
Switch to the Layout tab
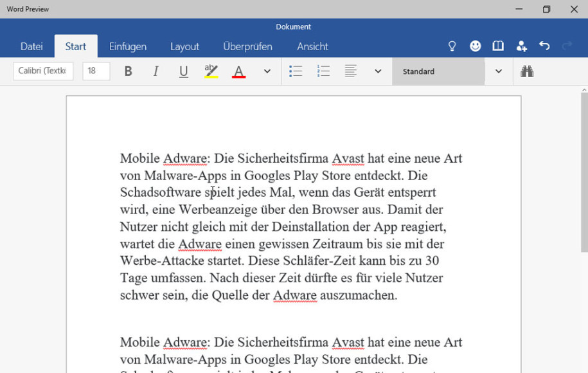(x=184, y=46)
